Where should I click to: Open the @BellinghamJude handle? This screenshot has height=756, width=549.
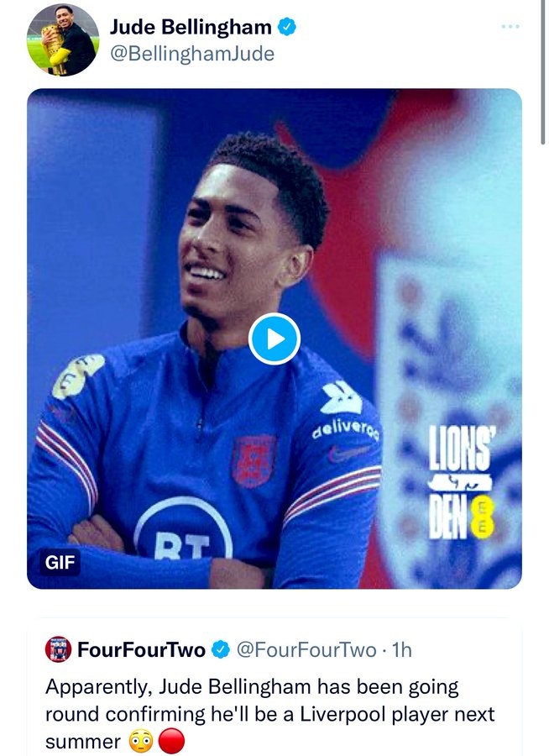coord(191,54)
